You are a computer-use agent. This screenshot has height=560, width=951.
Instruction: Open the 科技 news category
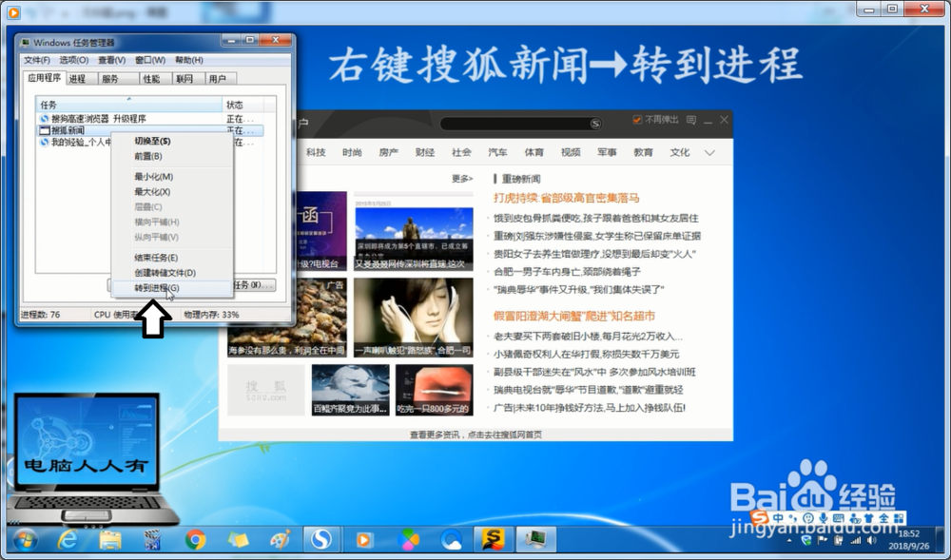[316, 153]
